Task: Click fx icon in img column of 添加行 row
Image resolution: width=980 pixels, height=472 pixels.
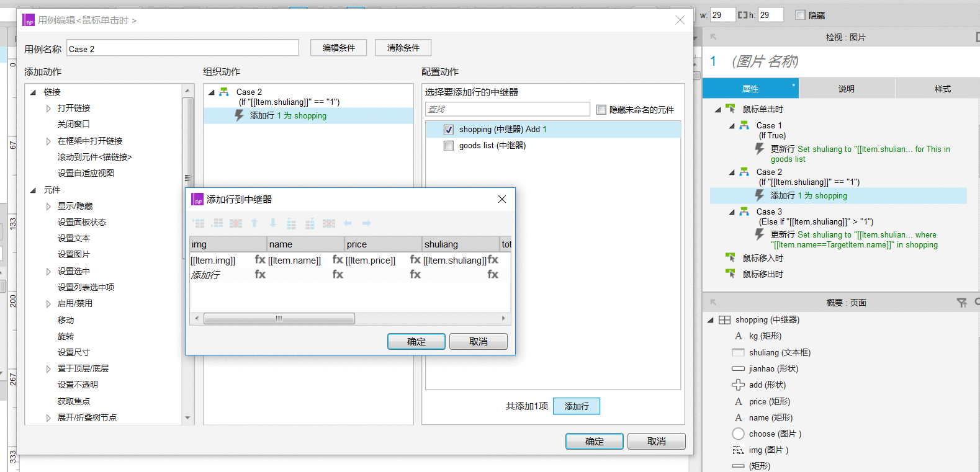Action: coord(260,274)
